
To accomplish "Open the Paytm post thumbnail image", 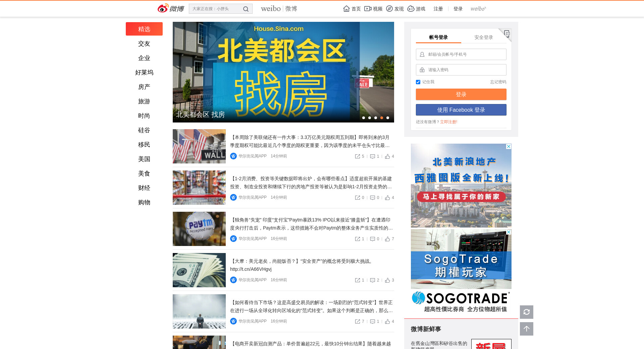I will 199,229.
